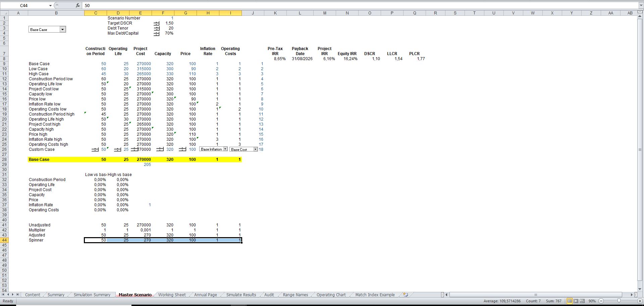The image size is (644, 306).
Task: Click the Debt Tenor spinner control
Action: [x=157, y=29]
